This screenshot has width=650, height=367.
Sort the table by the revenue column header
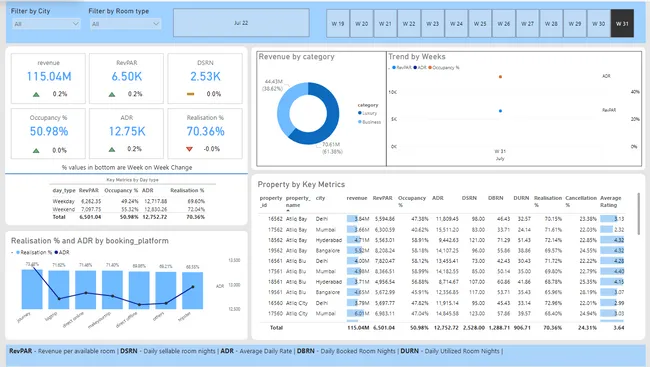click(x=357, y=198)
